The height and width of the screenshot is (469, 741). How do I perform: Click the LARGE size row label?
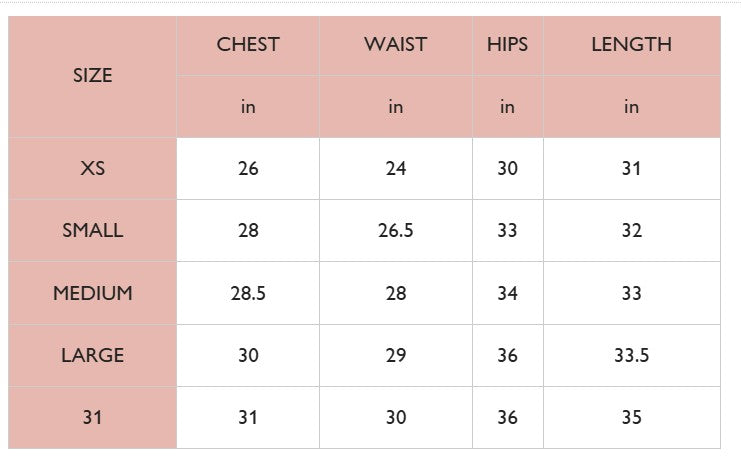pos(92,355)
